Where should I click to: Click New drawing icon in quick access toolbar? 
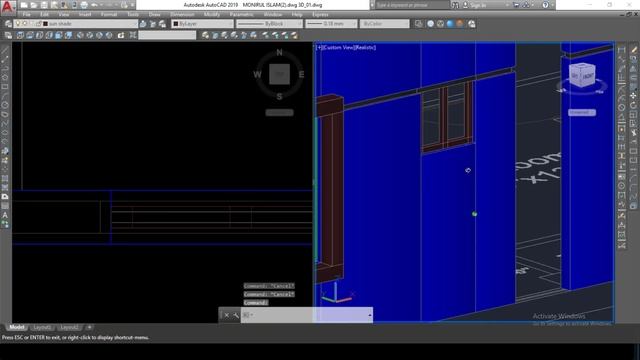point(24,5)
